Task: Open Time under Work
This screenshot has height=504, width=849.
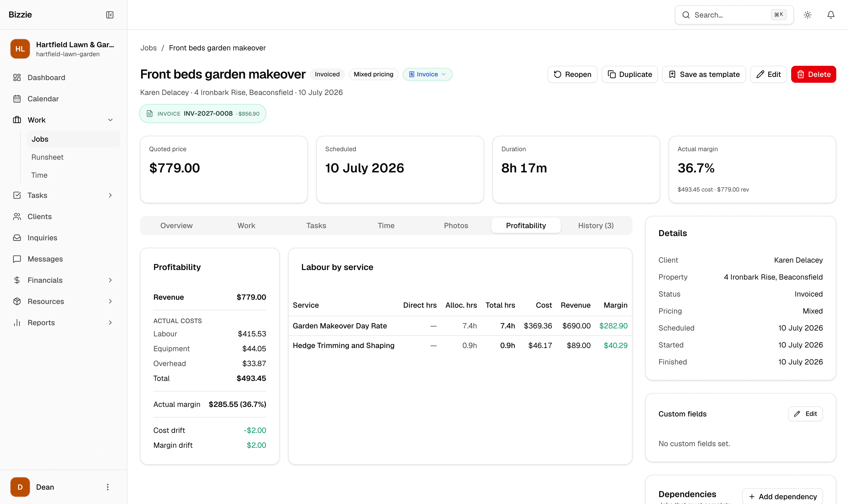Action: point(74,175)
